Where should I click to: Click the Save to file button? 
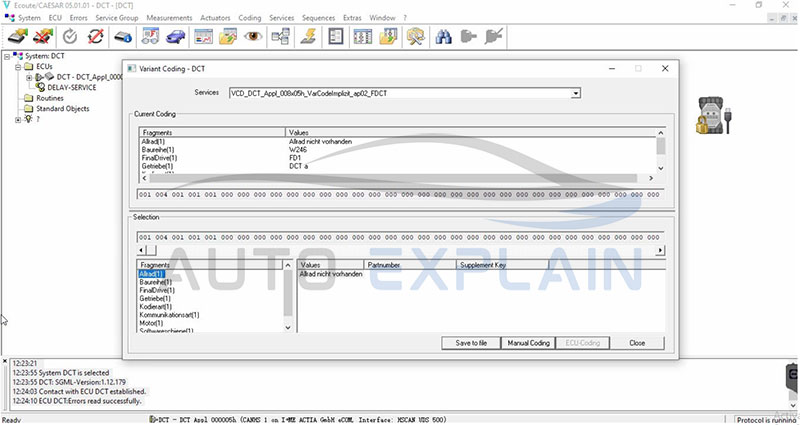pos(471,343)
